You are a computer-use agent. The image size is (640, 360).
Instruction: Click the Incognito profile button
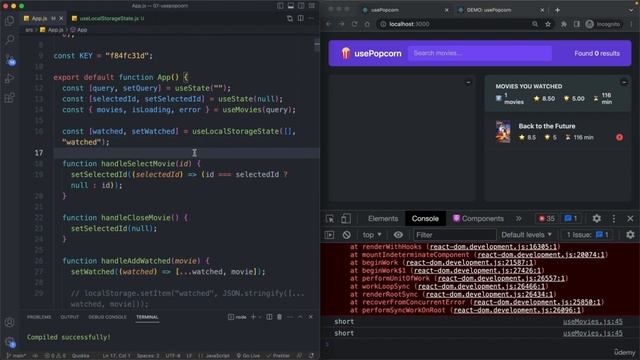click(603, 24)
